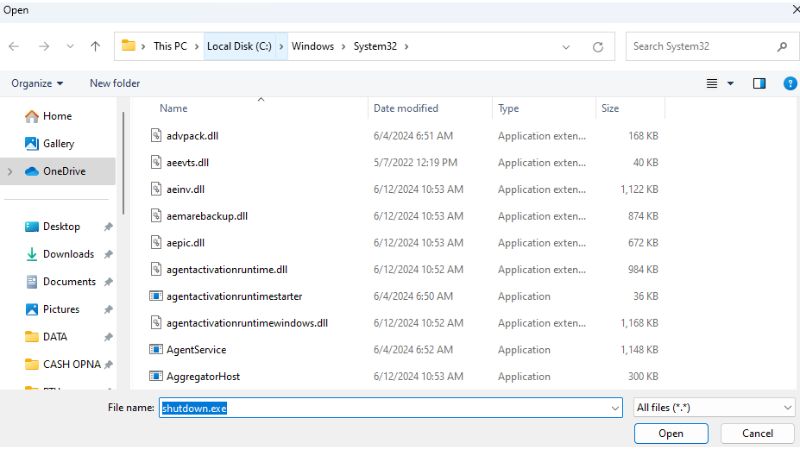Toggle the preview pane icon
This screenshot has height=450, width=800.
[759, 83]
